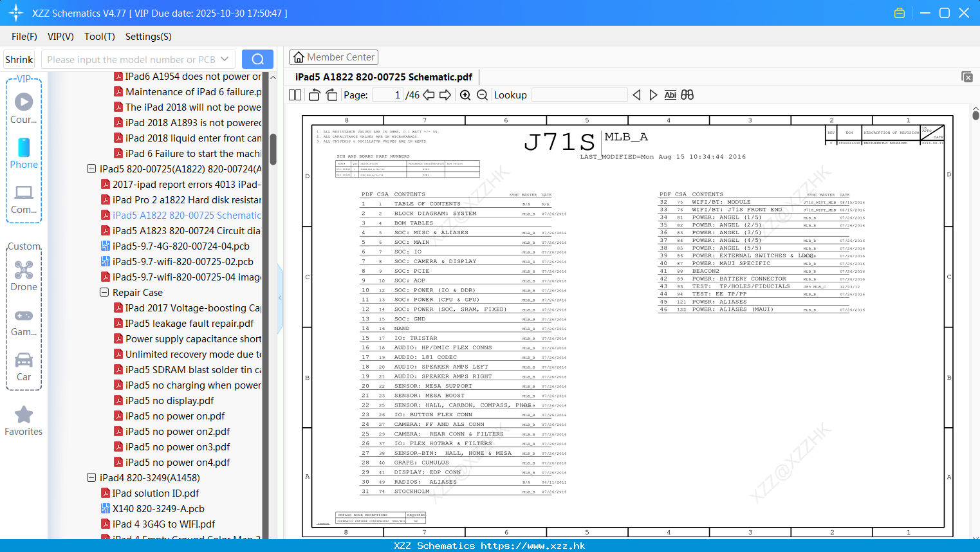The height and width of the screenshot is (552, 980).
Task: Toggle two-page split view icon
Action: (x=295, y=95)
